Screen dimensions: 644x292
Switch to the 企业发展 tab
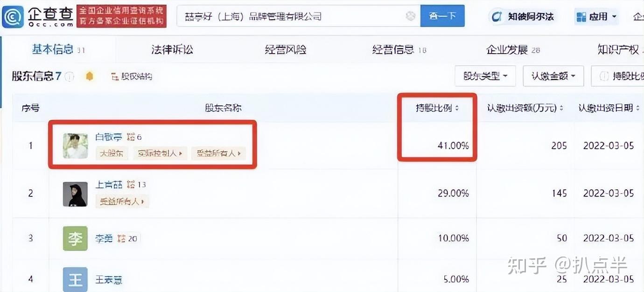click(513, 49)
